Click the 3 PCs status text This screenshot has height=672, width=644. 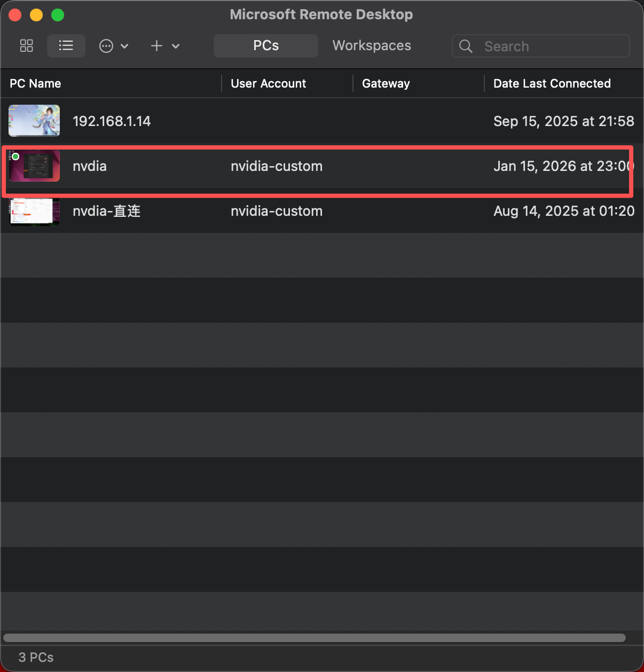pyautogui.click(x=36, y=658)
